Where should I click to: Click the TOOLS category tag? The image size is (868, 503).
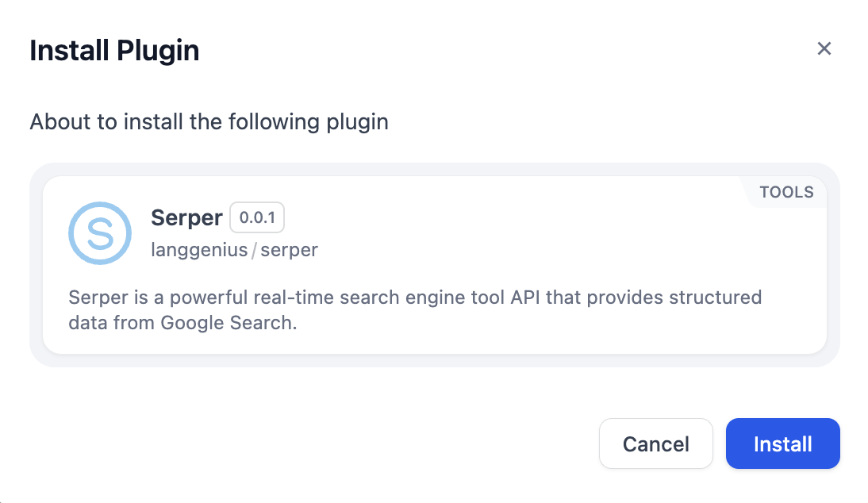pos(786,192)
